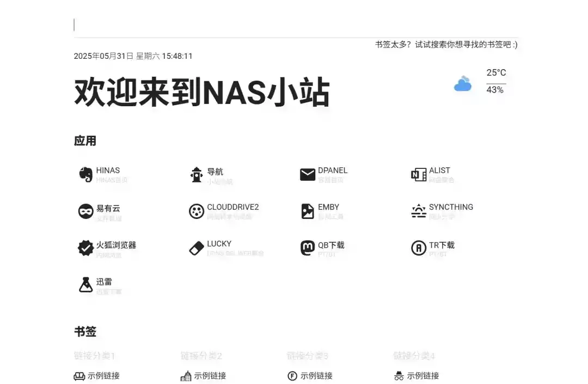Screen dimensions: 588x384
Task: Open the ALIST app link
Action: click(x=439, y=170)
